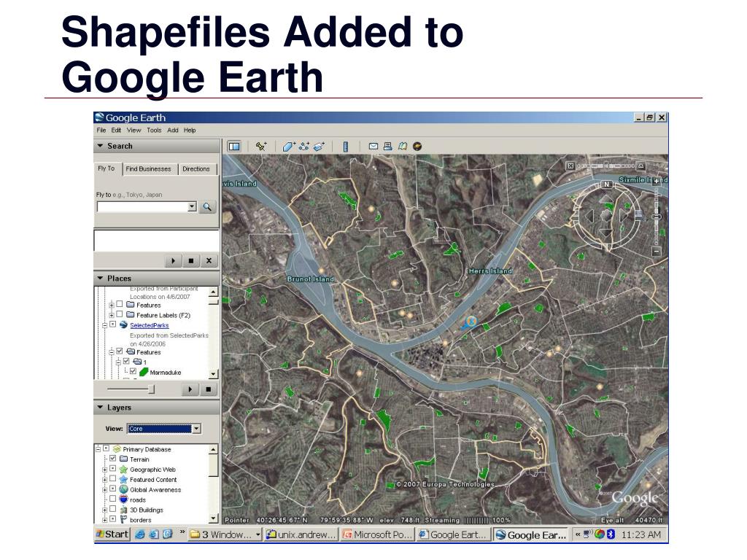Click the tilt-down icon beside tilt slider
This screenshot has height=560, width=747.
[x=641, y=166]
